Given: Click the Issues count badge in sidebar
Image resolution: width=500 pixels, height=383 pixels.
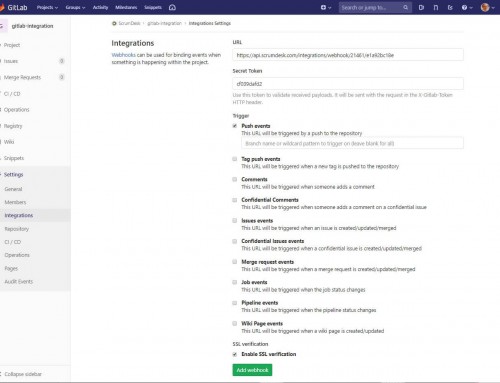Looking at the screenshot, I should click(x=62, y=61).
